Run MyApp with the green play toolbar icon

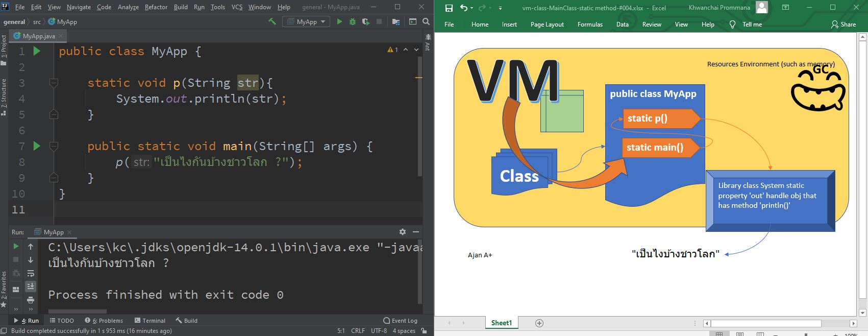(339, 21)
